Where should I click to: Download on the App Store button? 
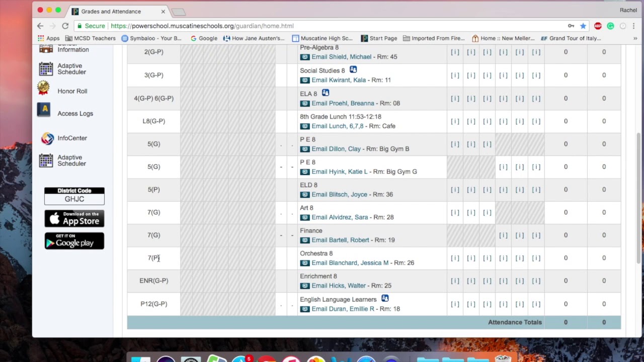(74, 219)
